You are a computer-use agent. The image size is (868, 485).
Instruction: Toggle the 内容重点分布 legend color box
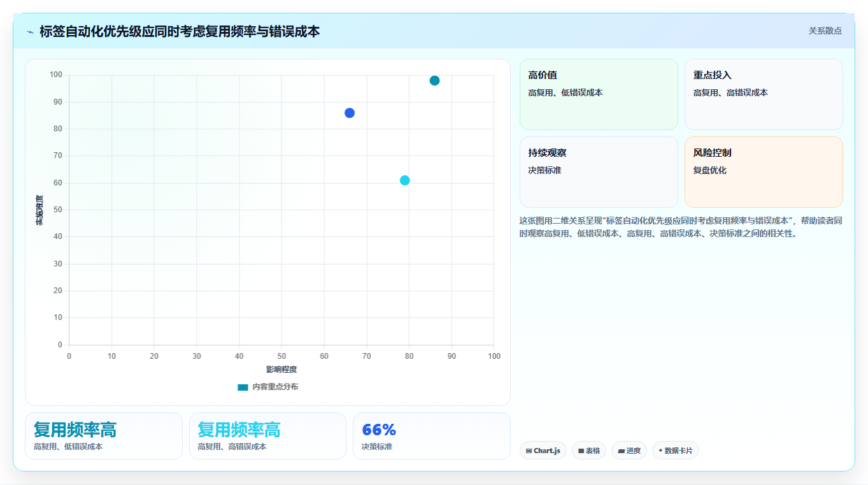[243, 387]
